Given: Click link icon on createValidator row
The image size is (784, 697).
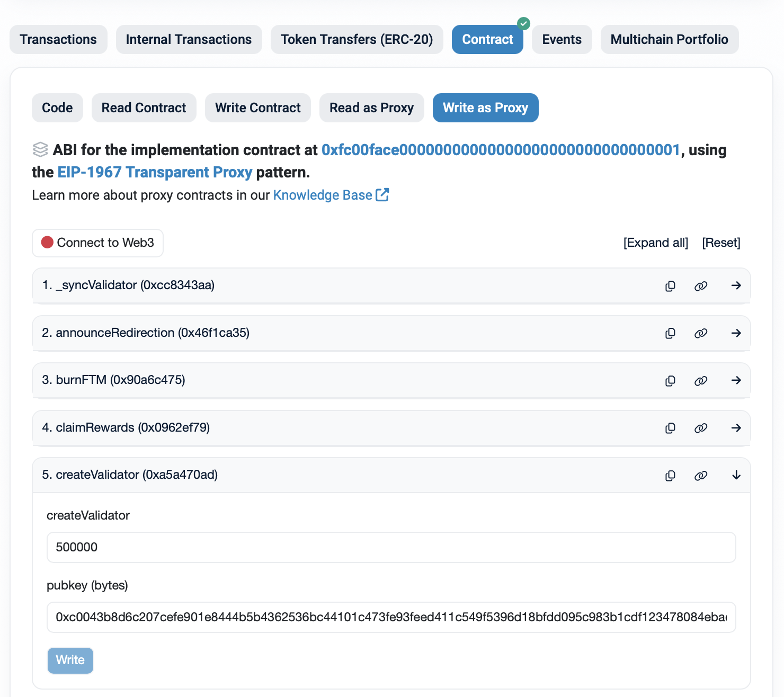Looking at the screenshot, I should coord(701,476).
